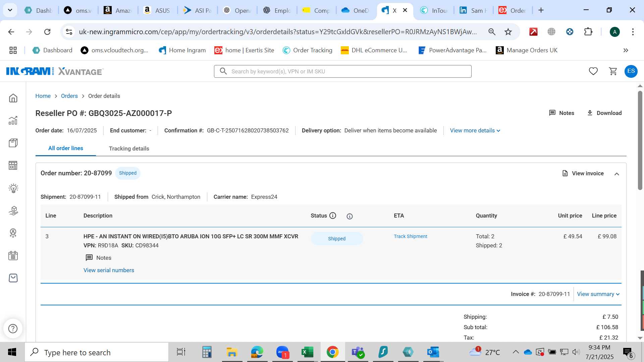Screen dimensions: 644x362
Task: Open Chrome three-dot menu
Action: [x=633, y=32]
